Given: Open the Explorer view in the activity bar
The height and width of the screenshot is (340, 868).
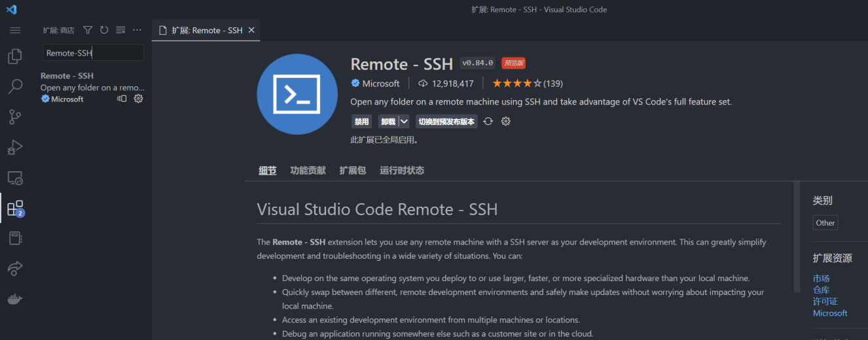Looking at the screenshot, I should [x=15, y=57].
